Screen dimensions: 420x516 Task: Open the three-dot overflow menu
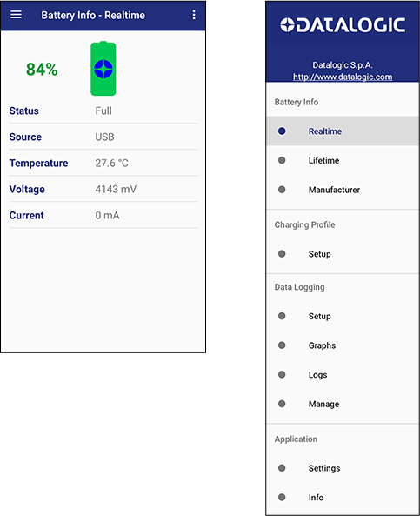(194, 15)
